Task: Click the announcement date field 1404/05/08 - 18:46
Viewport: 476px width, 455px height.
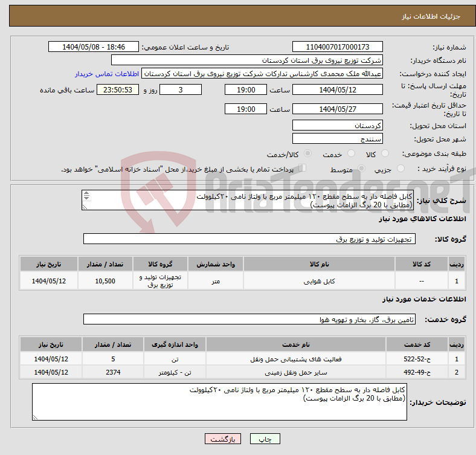Action: tap(94, 47)
